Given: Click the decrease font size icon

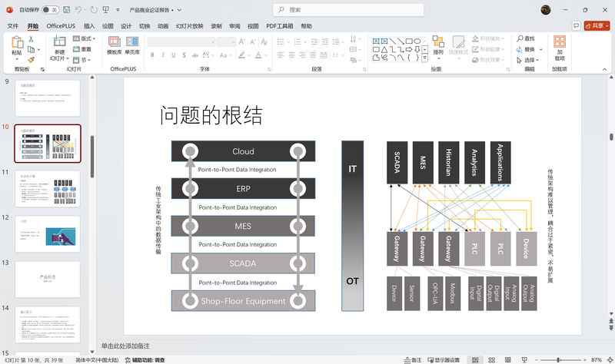Looking at the screenshot, I should [253, 41].
